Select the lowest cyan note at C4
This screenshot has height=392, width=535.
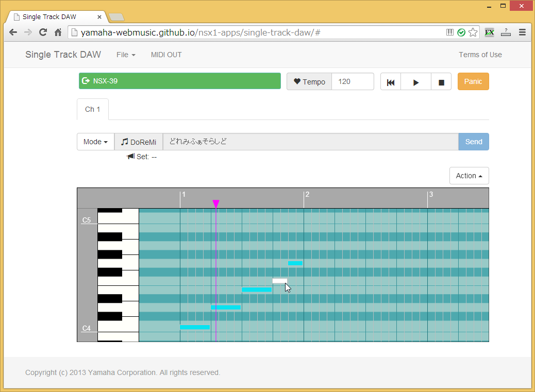pos(195,327)
